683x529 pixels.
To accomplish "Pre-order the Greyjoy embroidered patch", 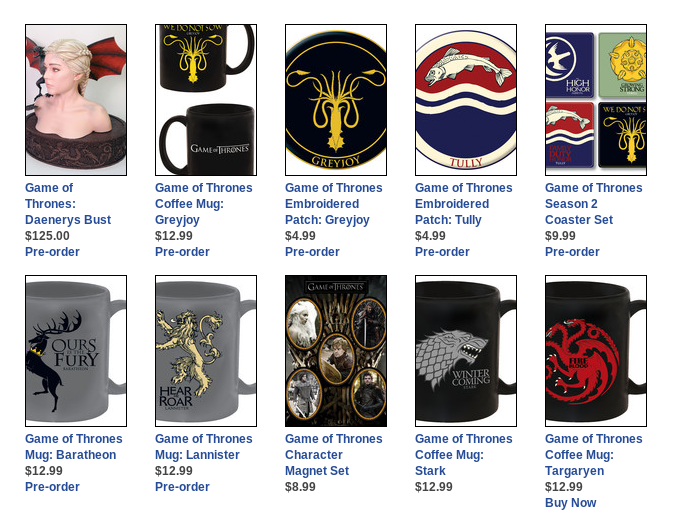I will (x=312, y=252).
